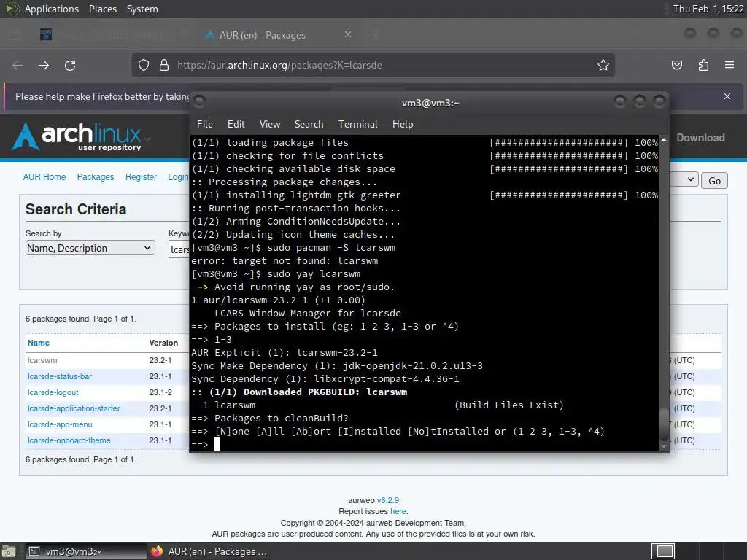Click the Download link in Arch header
Viewport: 747px width, 560px height.
point(700,138)
